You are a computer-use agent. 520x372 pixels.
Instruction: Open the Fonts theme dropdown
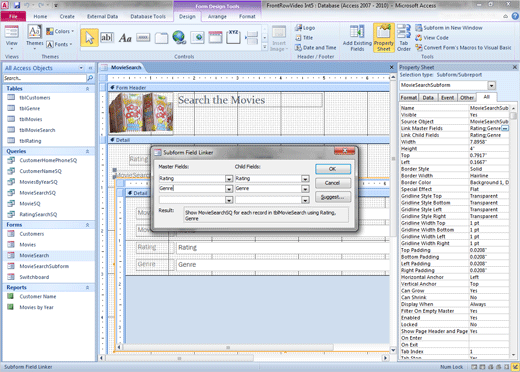coord(59,44)
